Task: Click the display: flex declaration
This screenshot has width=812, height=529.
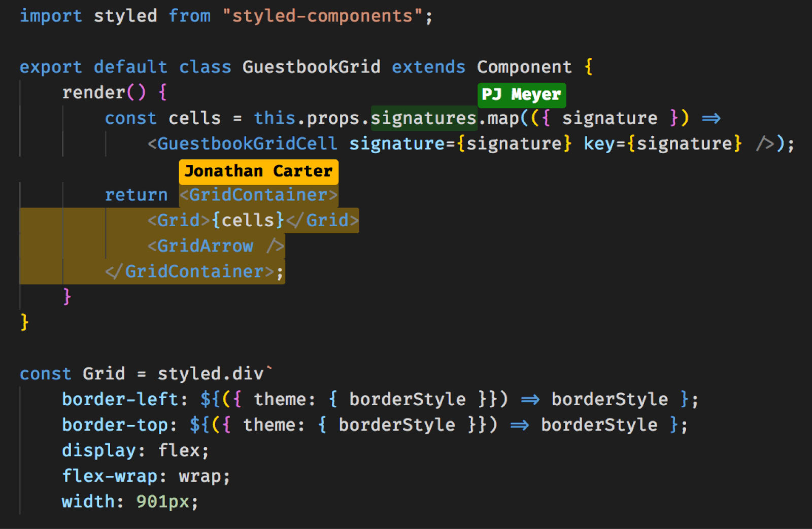Action: pyautogui.click(x=133, y=450)
